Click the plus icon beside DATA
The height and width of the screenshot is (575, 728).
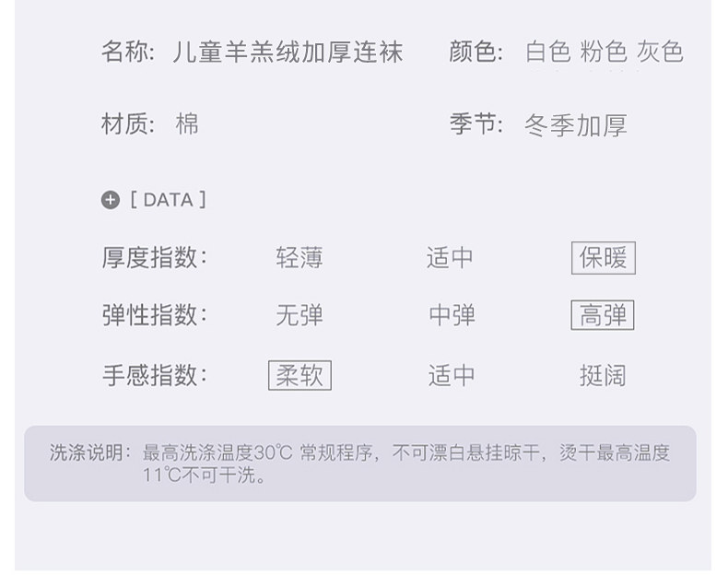pyautogui.click(x=111, y=200)
